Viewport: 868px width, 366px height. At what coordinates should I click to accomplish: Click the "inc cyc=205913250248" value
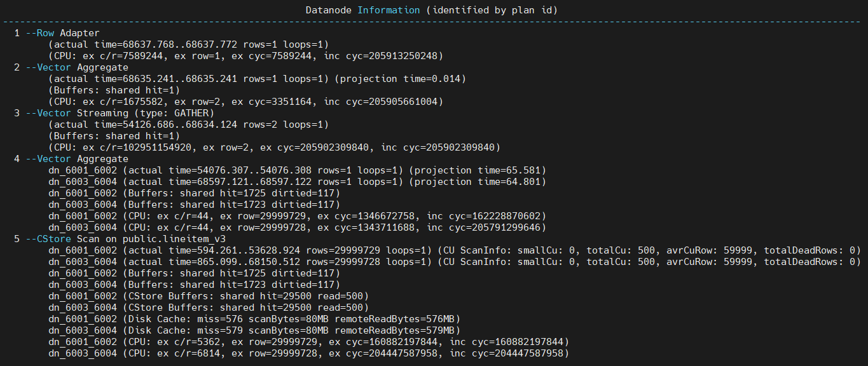point(383,56)
